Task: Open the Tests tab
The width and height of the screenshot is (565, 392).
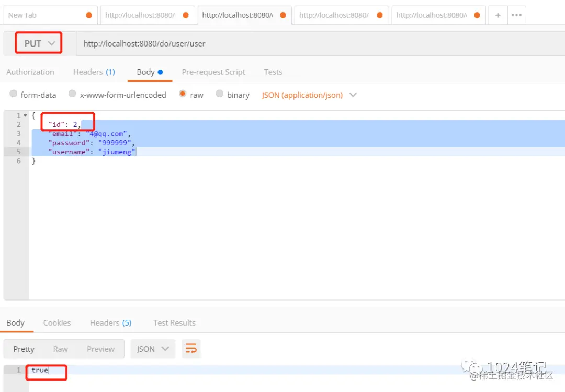Action: coord(273,72)
